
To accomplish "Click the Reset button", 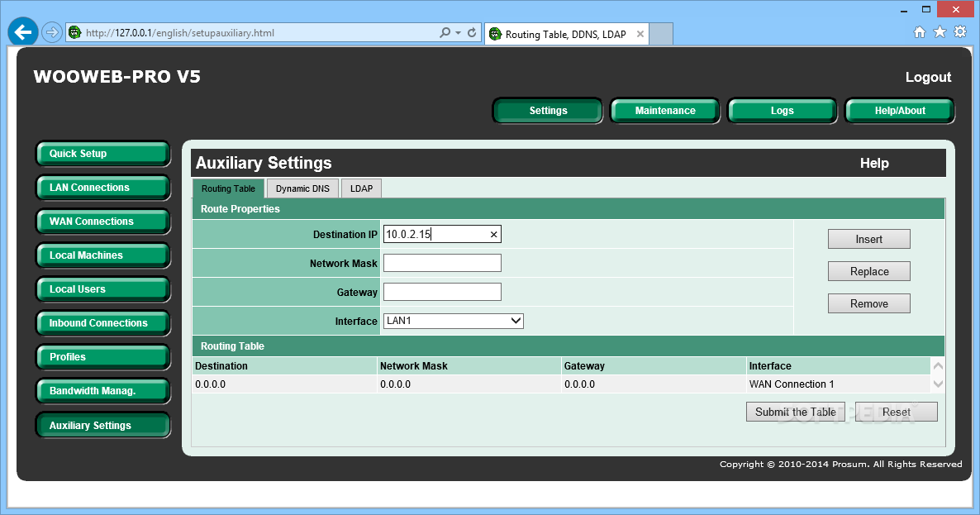I will tap(897, 412).
